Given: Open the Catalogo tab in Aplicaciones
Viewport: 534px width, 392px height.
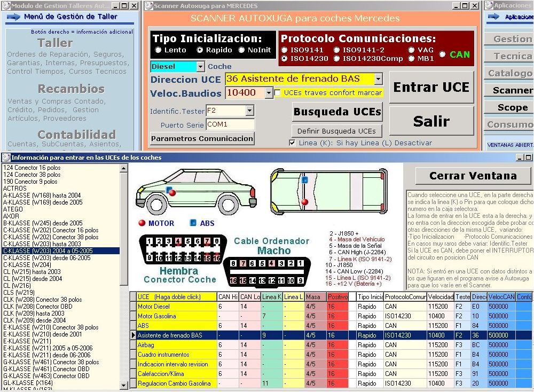Looking at the screenshot, I should click(x=509, y=73).
